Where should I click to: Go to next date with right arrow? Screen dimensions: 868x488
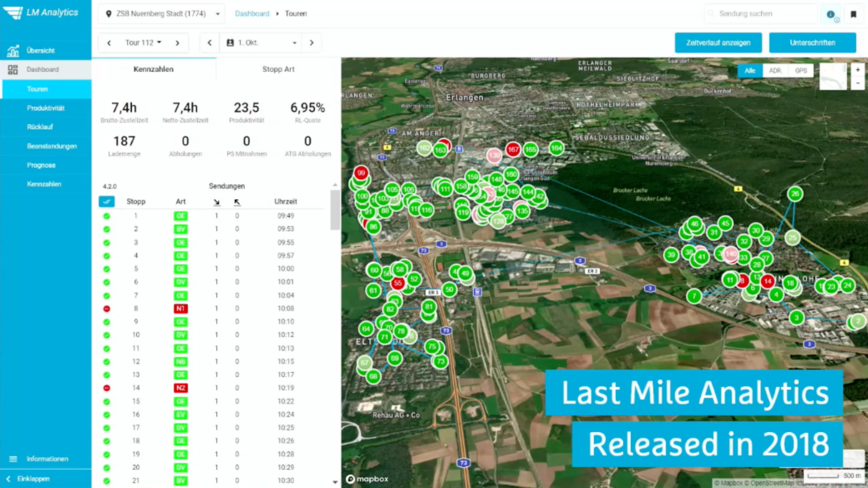(x=311, y=43)
